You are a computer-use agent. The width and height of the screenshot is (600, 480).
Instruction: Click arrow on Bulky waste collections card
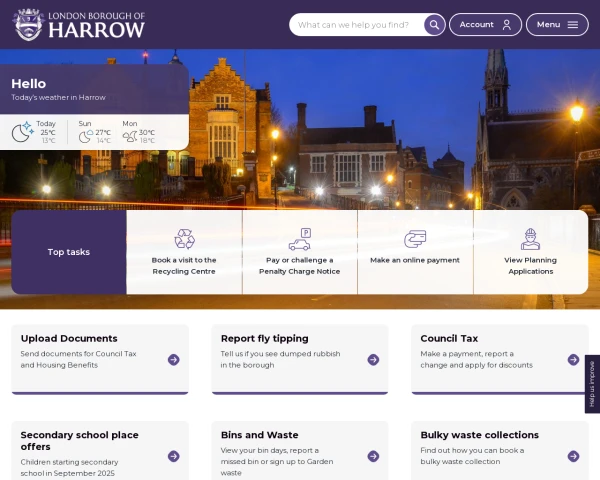(x=573, y=456)
